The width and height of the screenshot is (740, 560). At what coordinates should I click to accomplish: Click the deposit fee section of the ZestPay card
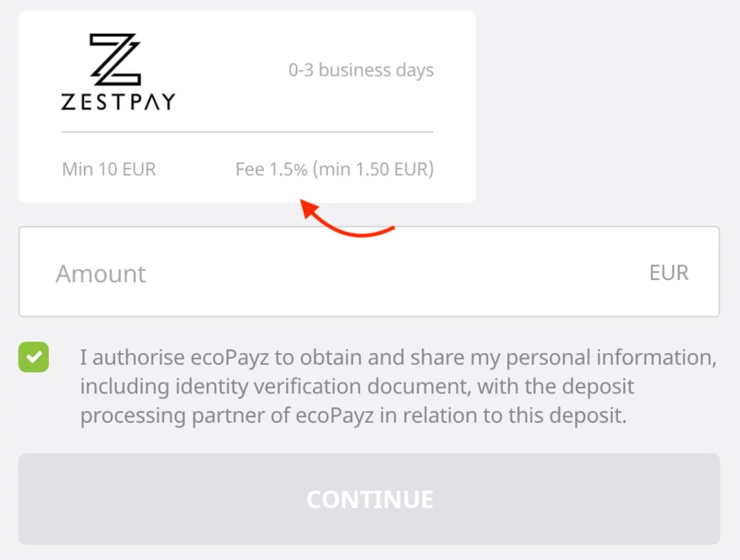tap(334, 169)
